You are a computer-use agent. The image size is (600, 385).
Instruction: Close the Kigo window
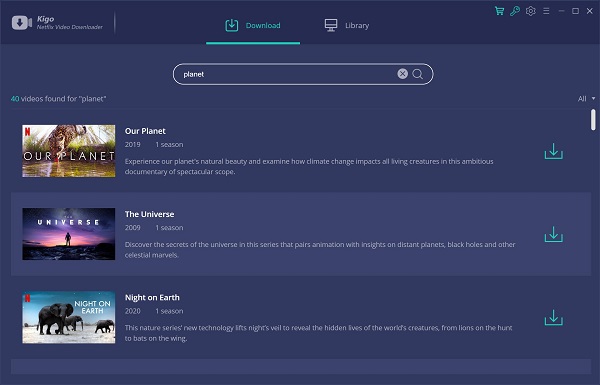point(590,11)
